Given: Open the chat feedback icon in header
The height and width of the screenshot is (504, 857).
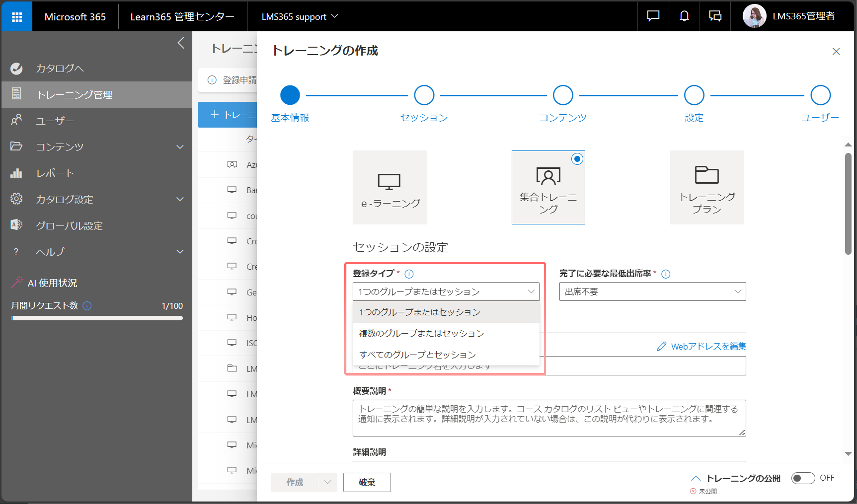Looking at the screenshot, I should pos(653,16).
